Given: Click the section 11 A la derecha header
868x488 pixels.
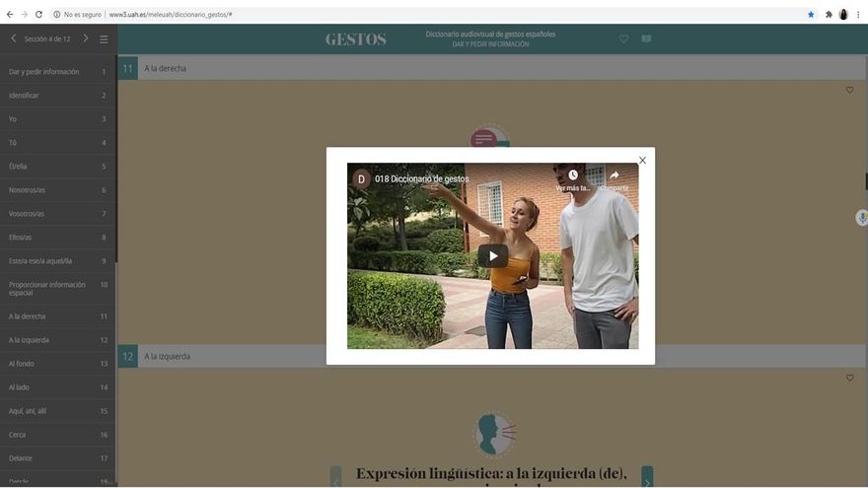Looking at the screenshot, I should coord(491,68).
